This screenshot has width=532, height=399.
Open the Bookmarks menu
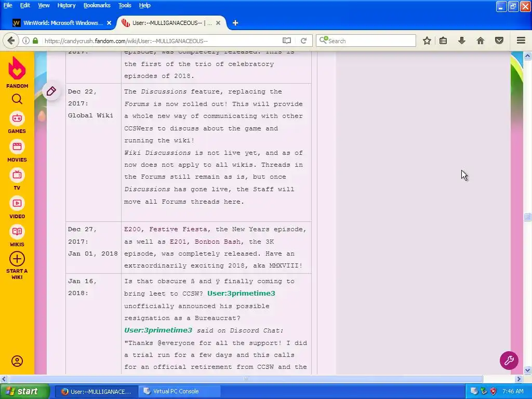97,5
